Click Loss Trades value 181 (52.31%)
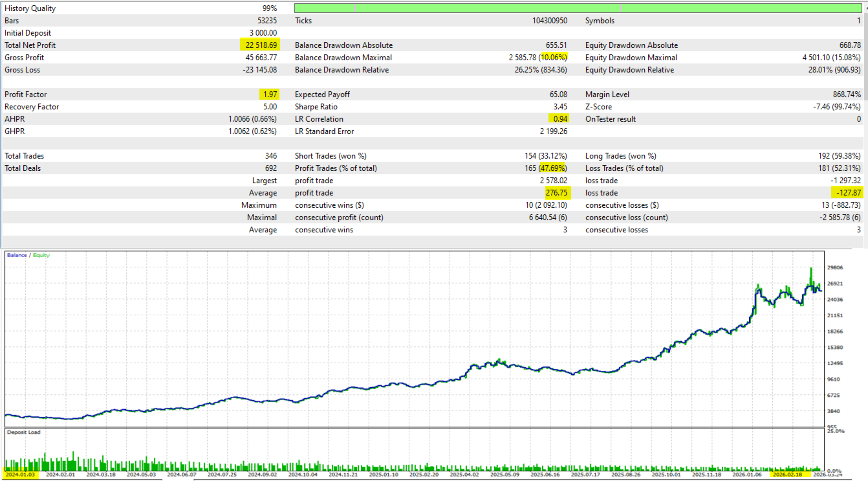Screen dimensions: 868x481 click(840, 168)
